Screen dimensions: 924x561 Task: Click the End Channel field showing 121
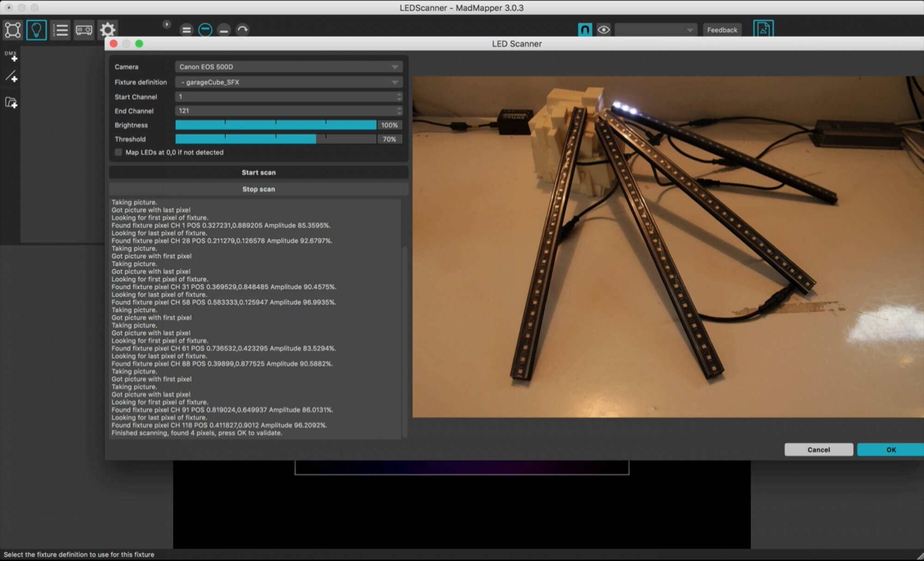(285, 111)
